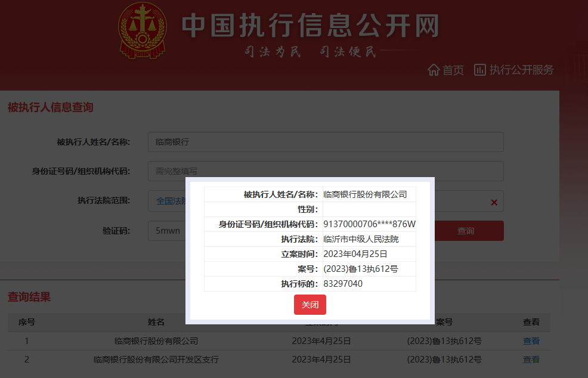Click the court emblem logo
This screenshot has height=378, width=588.
[143, 31]
